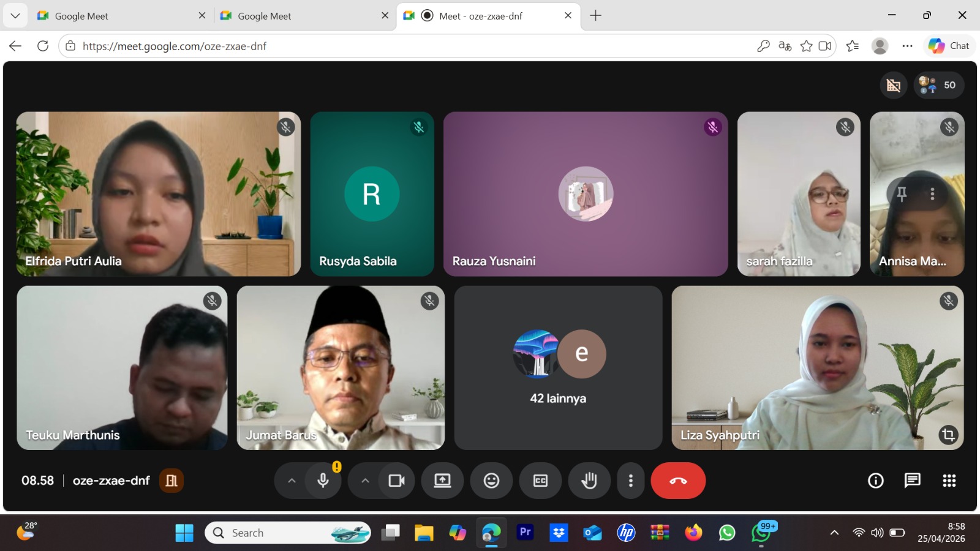Open the in-call chat panel
Viewport: 980px width, 551px height.
coord(912,481)
